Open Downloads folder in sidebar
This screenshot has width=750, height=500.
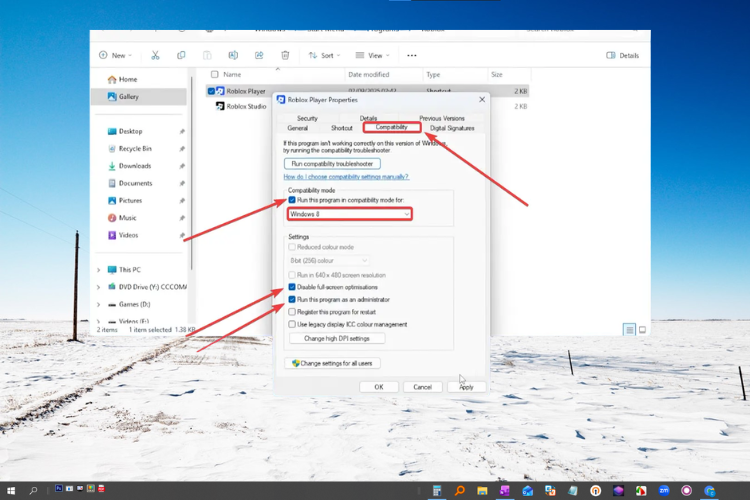pyautogui.click(x=129, y=166)
